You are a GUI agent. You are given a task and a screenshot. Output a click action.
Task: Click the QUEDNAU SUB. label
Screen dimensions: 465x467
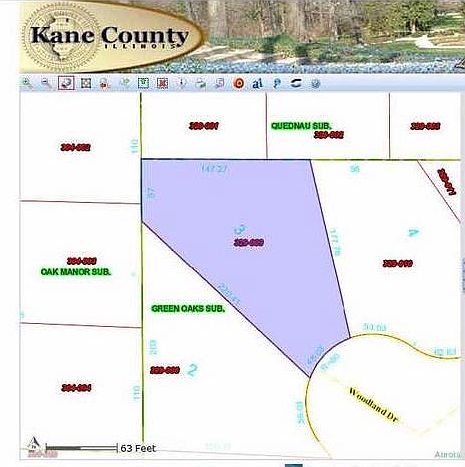(x=301, y=126)
